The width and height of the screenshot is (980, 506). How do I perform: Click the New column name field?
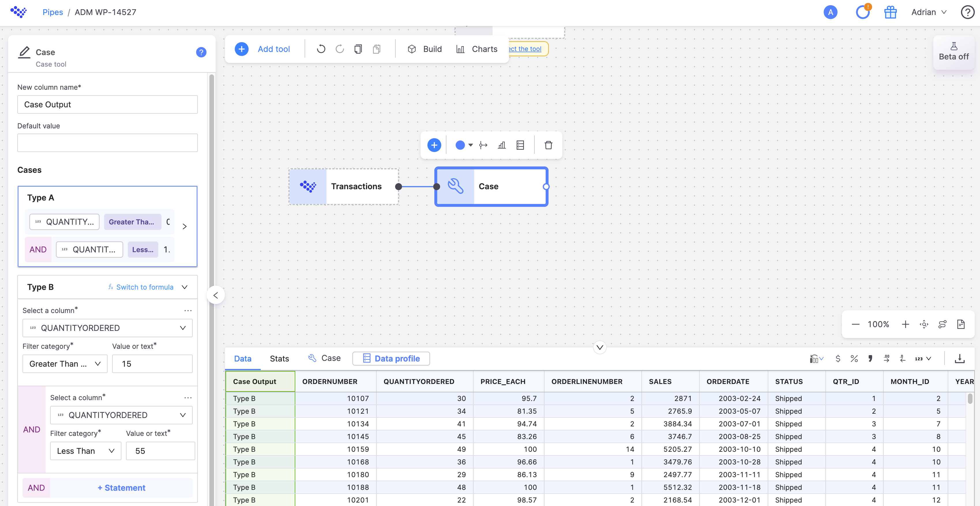(x=108, y=104)
